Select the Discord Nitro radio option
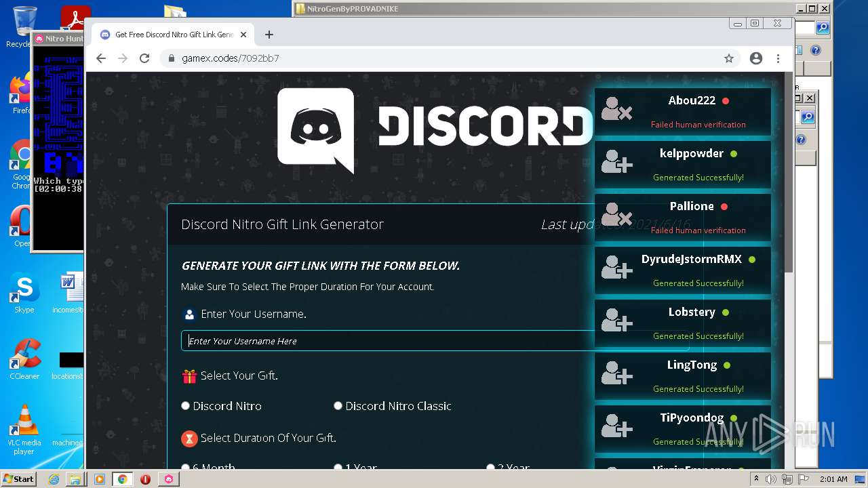868x488 pixels. (x=185, y=406)
